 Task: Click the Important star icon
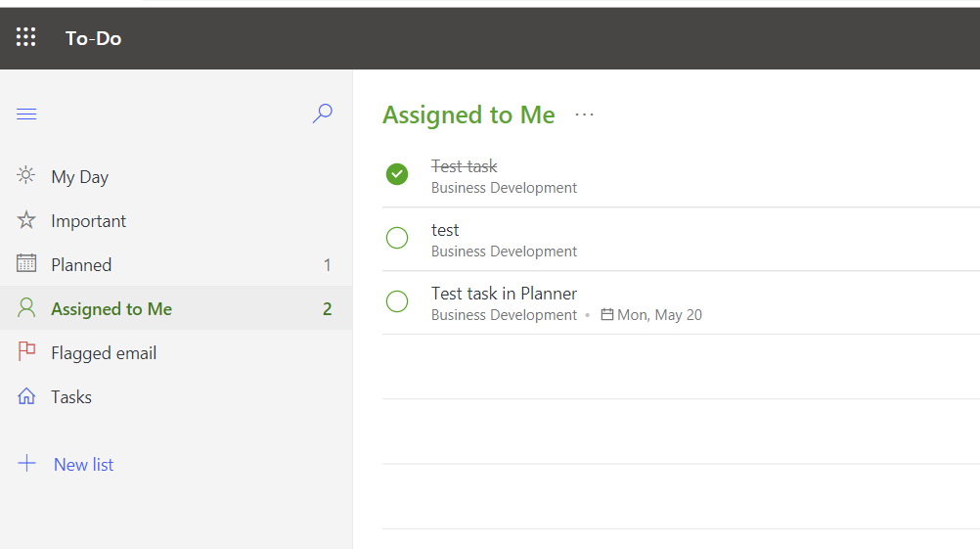coord(26,220)
